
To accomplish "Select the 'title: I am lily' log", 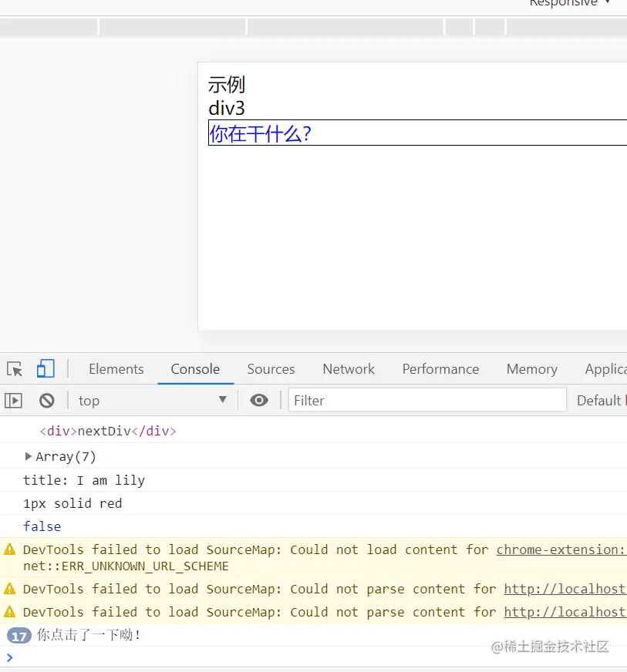I will point(84,480).
